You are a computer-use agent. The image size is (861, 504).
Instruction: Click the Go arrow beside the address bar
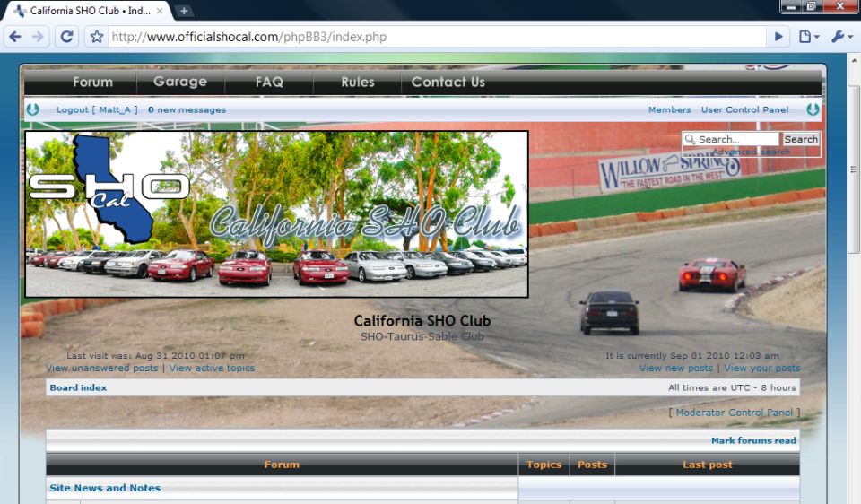click(778, 37)
